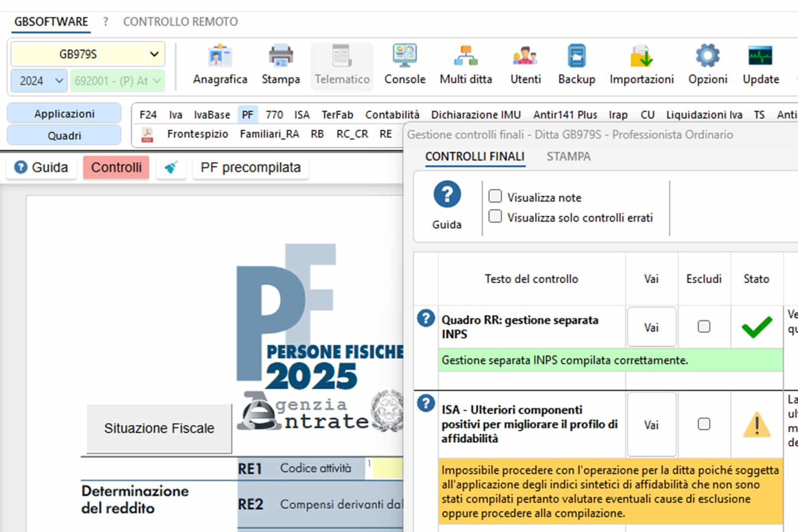This screenshot has width=798, height=532.
Task: Open the CONTROLLO REMOTO menu
Action: coord(180,22)
